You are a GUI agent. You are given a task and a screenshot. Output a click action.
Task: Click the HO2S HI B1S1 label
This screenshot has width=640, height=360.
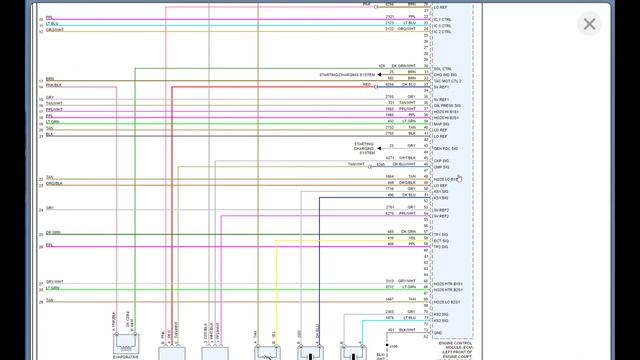[446, 112]
